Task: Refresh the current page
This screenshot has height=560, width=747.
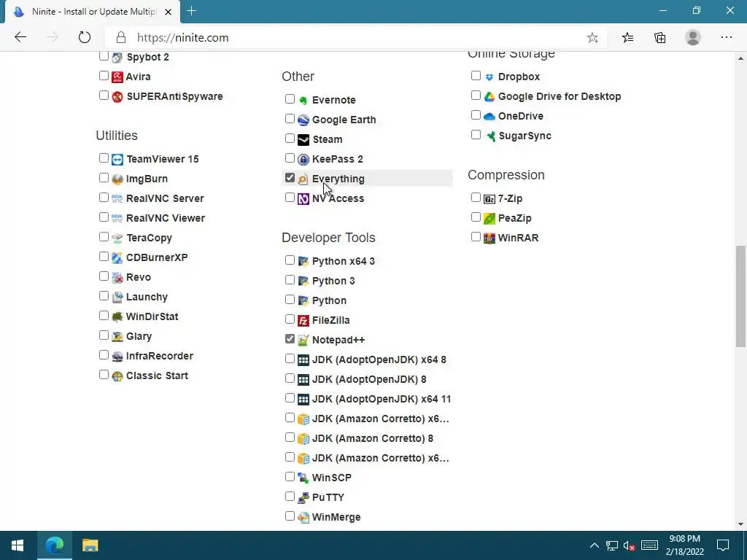Action: [x=85, y=38]
